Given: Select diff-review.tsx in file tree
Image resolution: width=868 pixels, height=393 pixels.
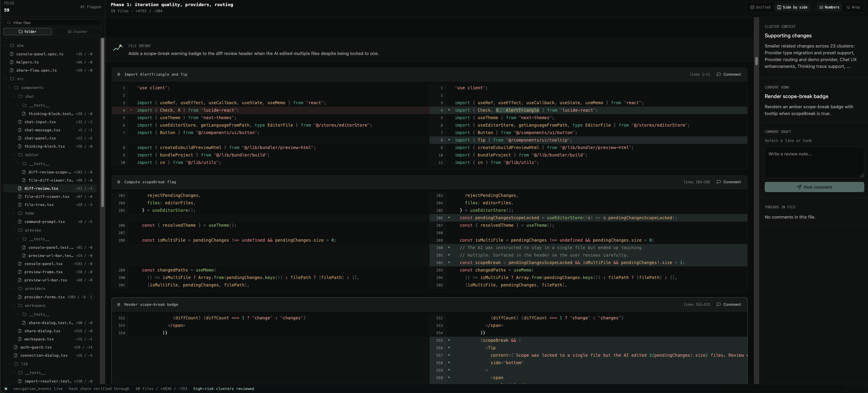Looking at the screenshot, I should point(50,188).
